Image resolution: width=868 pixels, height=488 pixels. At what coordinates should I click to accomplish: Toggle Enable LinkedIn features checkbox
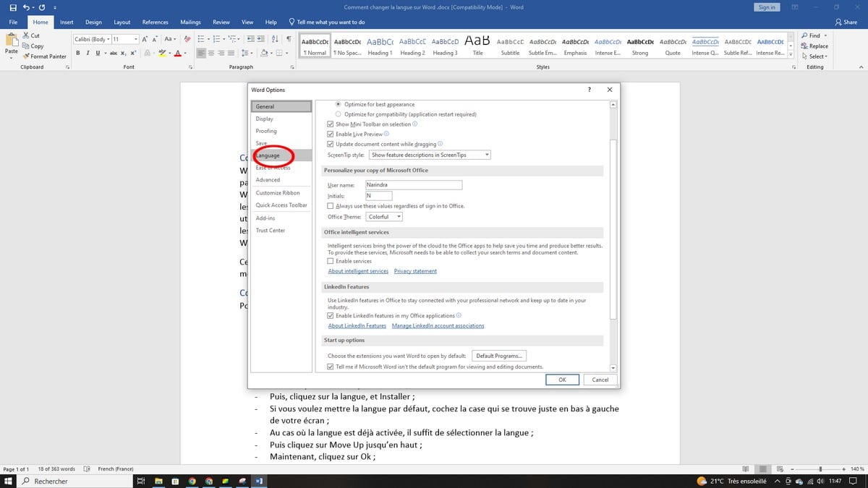331,316
